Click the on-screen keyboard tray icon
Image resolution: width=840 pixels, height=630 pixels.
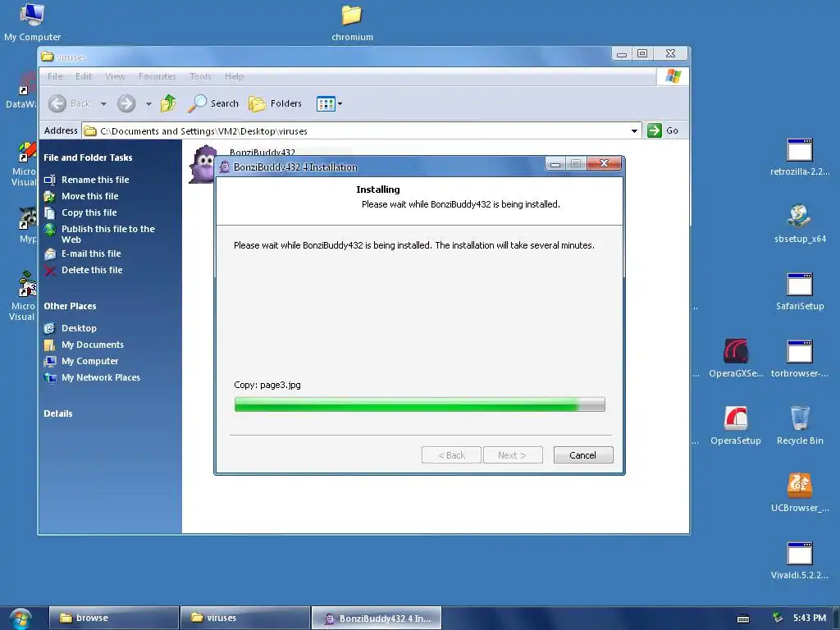point(743,619)
